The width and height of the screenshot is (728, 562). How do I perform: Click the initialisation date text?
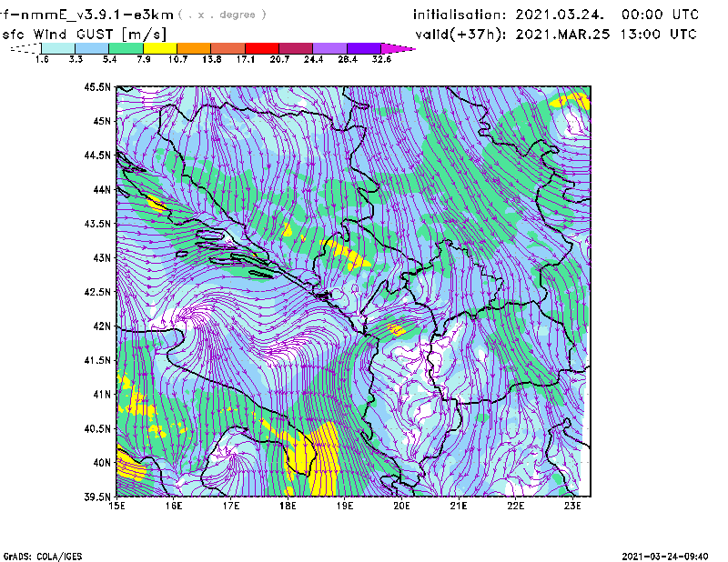[x=556, y=15]
